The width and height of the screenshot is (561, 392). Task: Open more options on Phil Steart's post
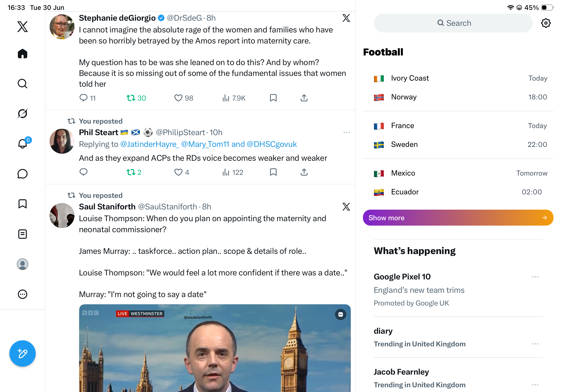pos(347,133)
